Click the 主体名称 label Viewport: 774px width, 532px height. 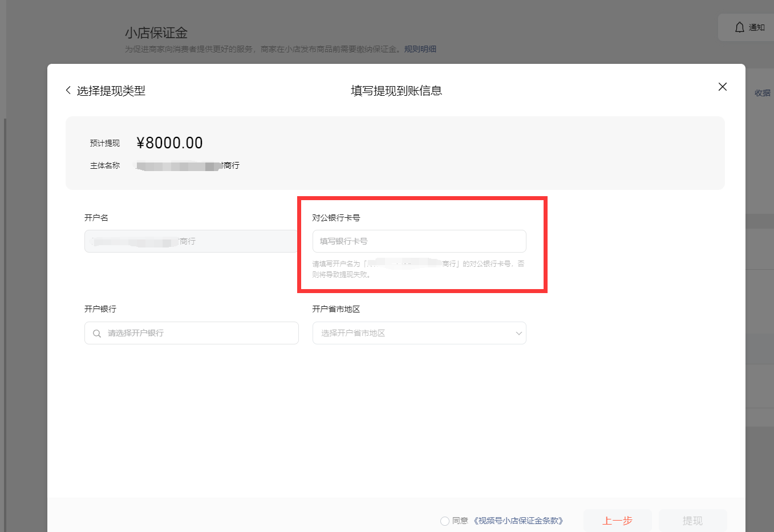click(105, 165)
